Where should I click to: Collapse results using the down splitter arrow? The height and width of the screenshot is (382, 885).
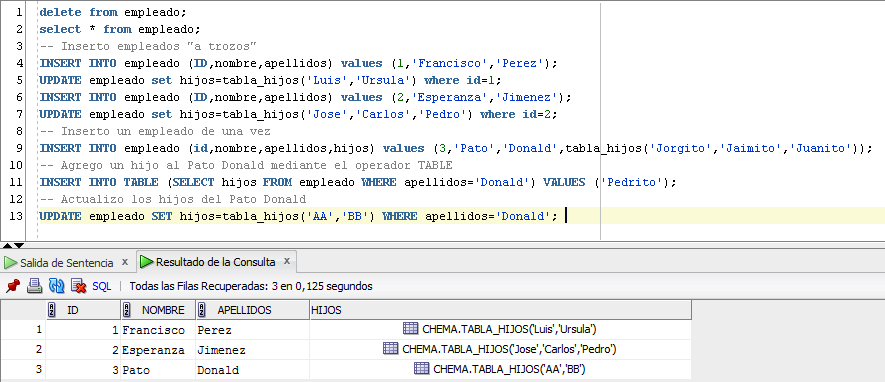[19, 245]
